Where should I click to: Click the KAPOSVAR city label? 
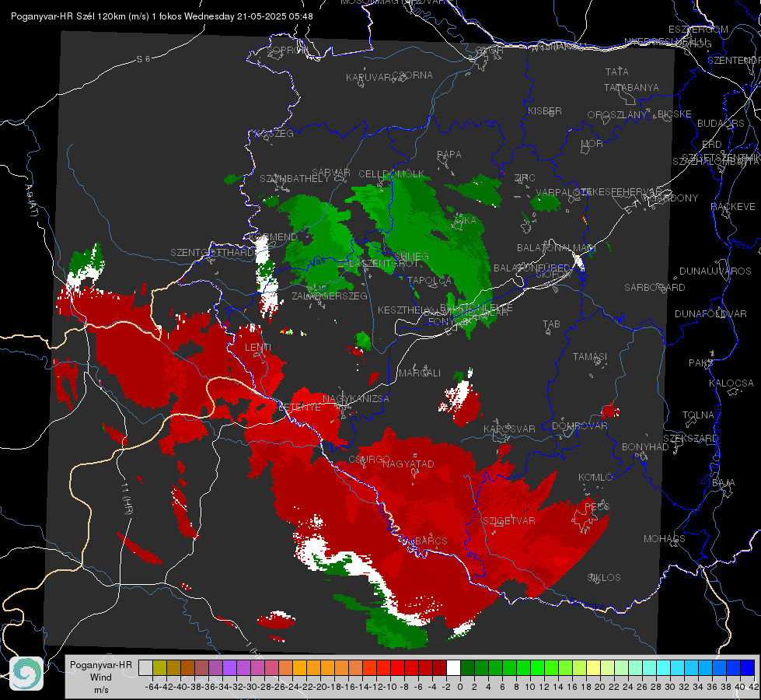(509, 429)
